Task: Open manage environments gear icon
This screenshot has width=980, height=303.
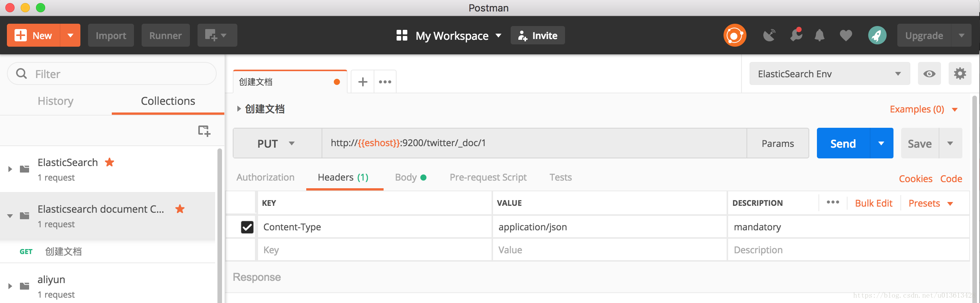Action: coord(960,73)
